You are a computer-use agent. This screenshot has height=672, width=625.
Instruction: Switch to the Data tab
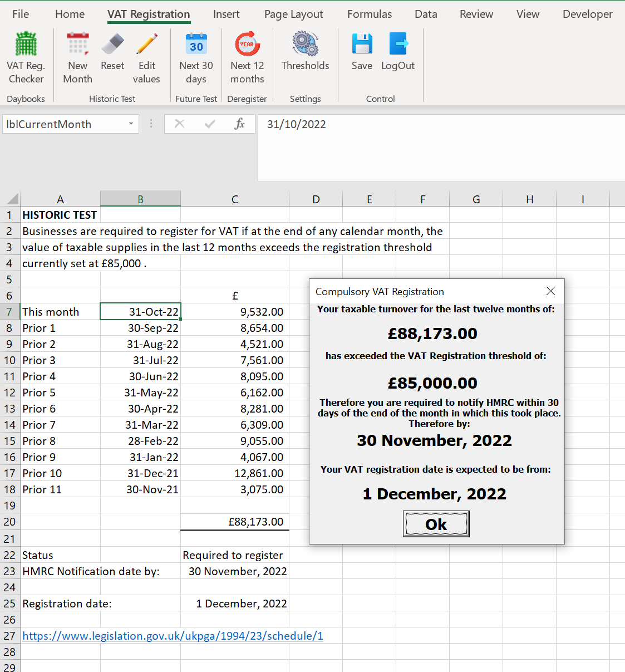pyautogui.click(x=426, y=14)
